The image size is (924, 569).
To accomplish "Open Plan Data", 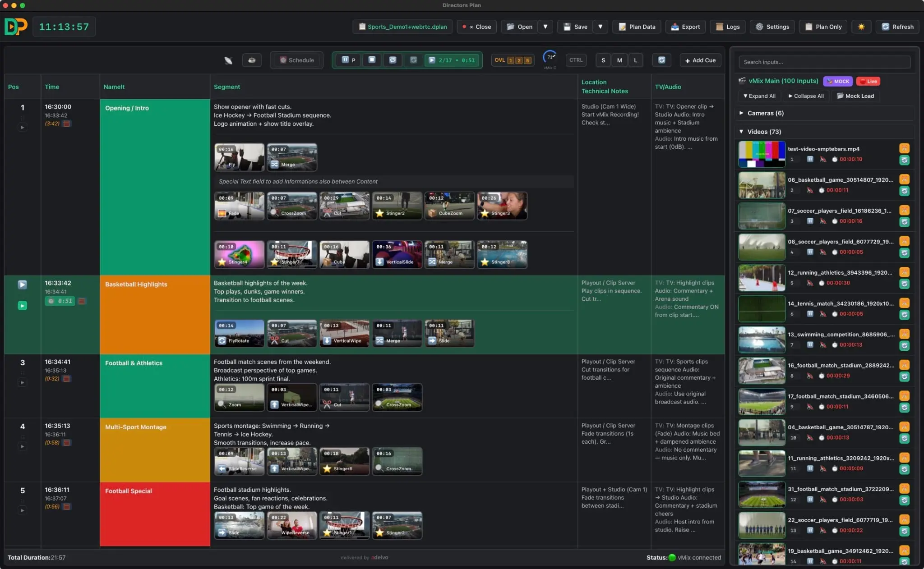I will (x=637, y=27).
